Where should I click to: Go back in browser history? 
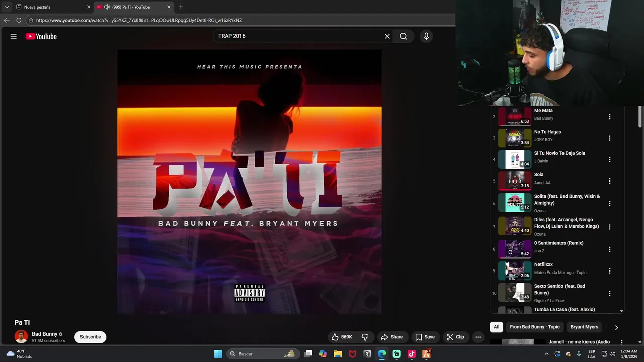pos(7,20)
